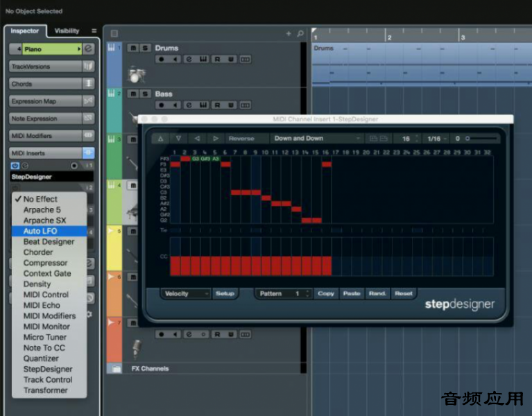Click the StepDesigner insert slot name

pyautogui.click(x=51, y=177)
